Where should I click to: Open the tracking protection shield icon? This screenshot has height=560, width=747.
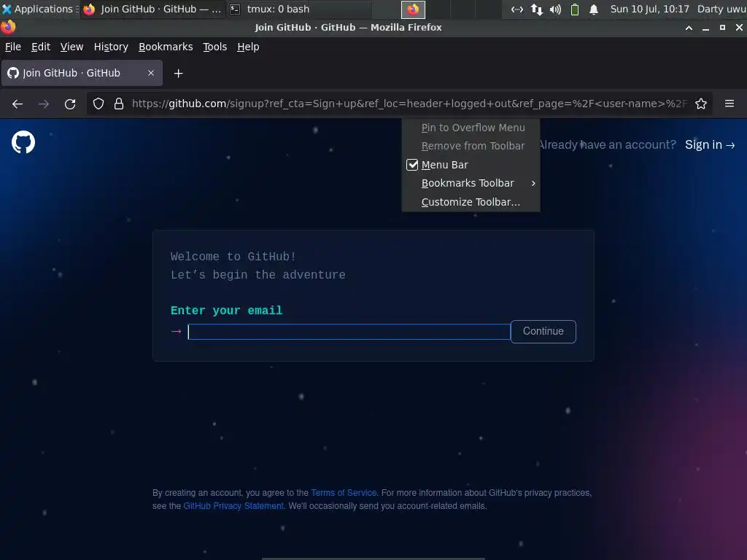pyautogui.click(x=98, y=104)
